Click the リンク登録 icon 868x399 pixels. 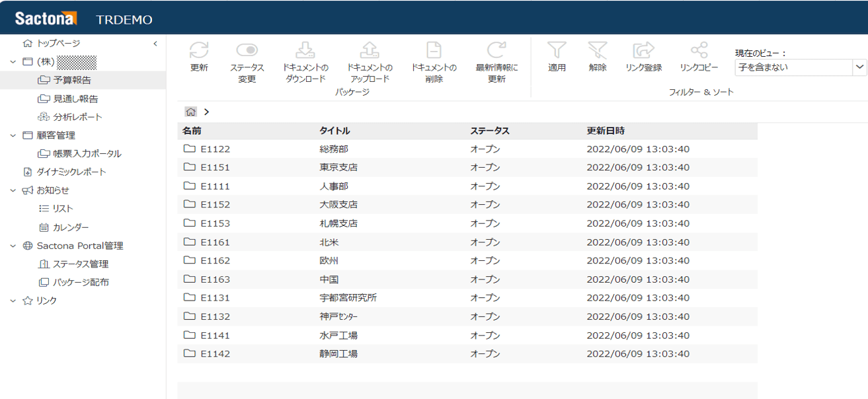643,51
